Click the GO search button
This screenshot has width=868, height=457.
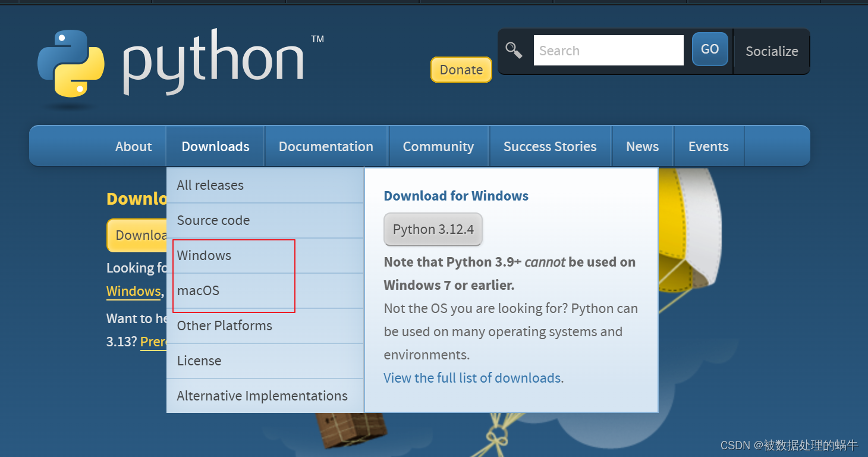tap(710, 49)
